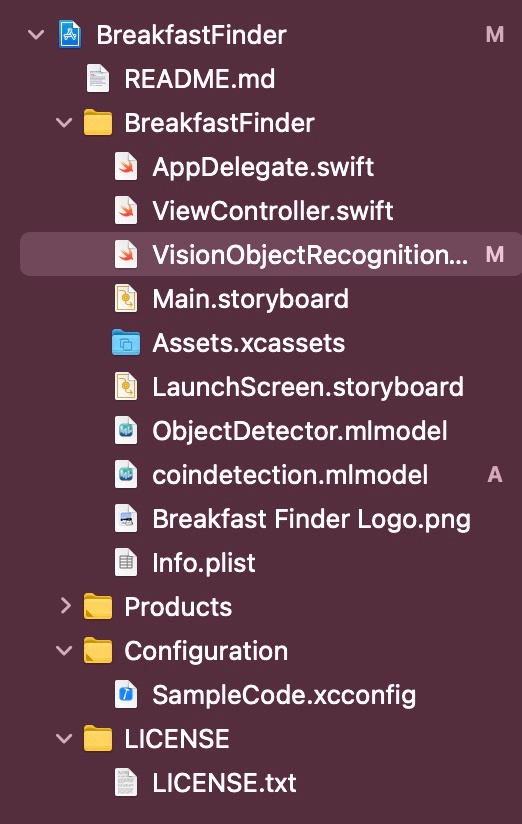Click the README.md document icon
The width and height of the screenshot is (522, 824).
coord(98,79)
